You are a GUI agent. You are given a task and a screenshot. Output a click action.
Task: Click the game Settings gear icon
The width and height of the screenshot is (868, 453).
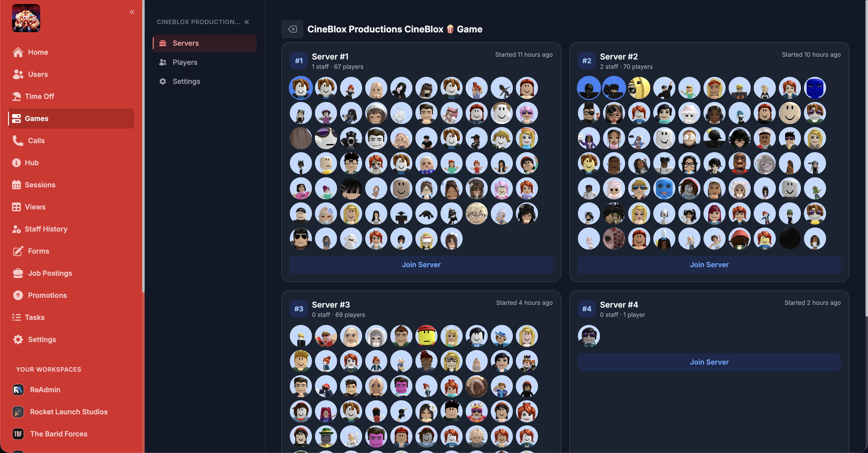[x=163, y=81]
